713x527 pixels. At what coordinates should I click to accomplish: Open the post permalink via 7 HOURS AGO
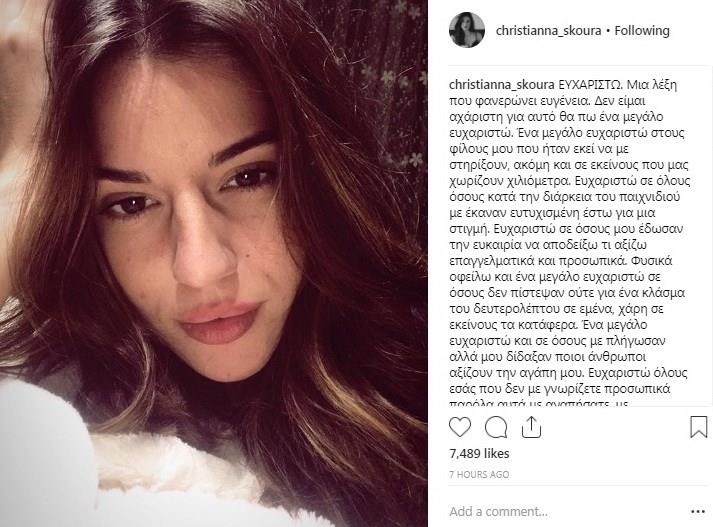pyautogui.click(x=479, y=474)
